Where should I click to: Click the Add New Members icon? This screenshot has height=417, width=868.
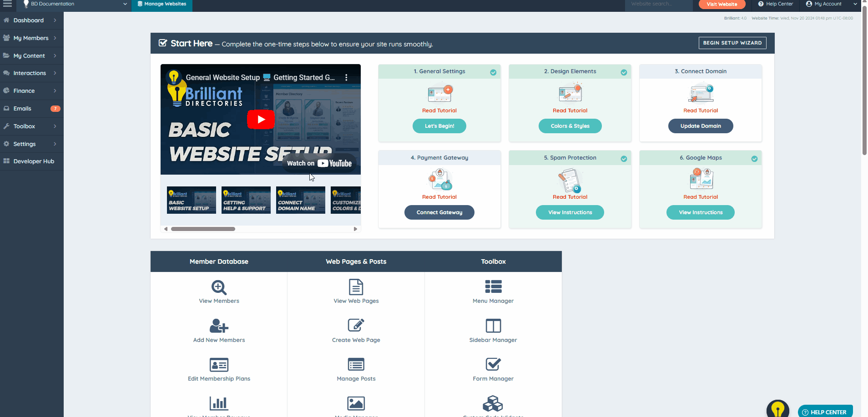[219, 326]
